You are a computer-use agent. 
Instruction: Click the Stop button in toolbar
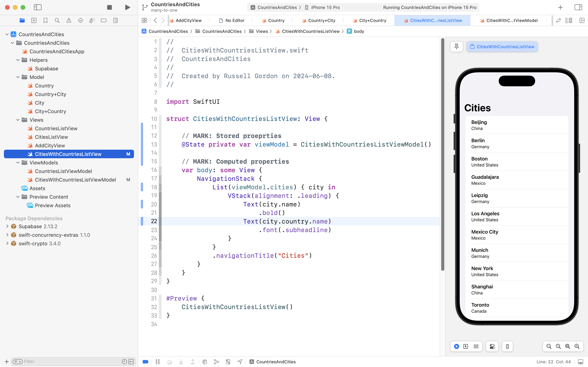[109, 7]
